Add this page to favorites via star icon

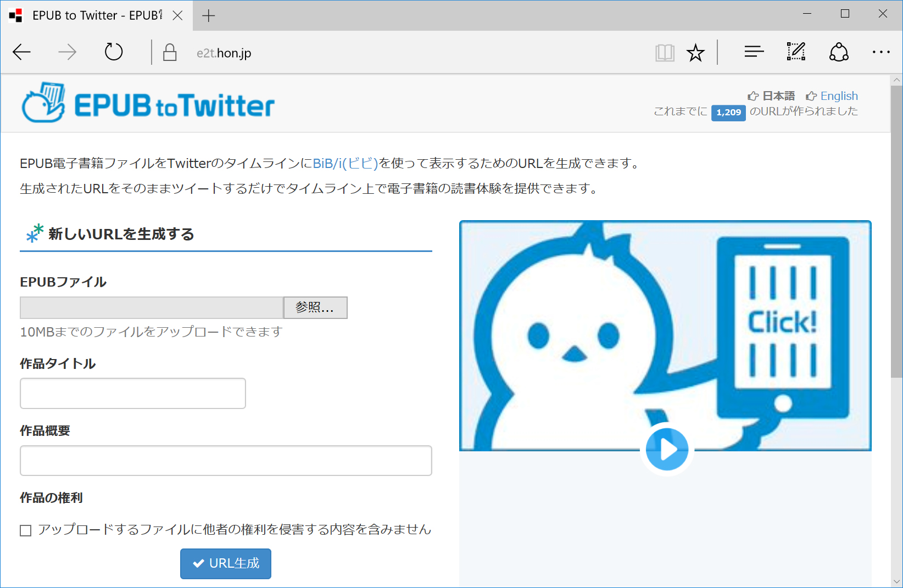pos(696,52)
